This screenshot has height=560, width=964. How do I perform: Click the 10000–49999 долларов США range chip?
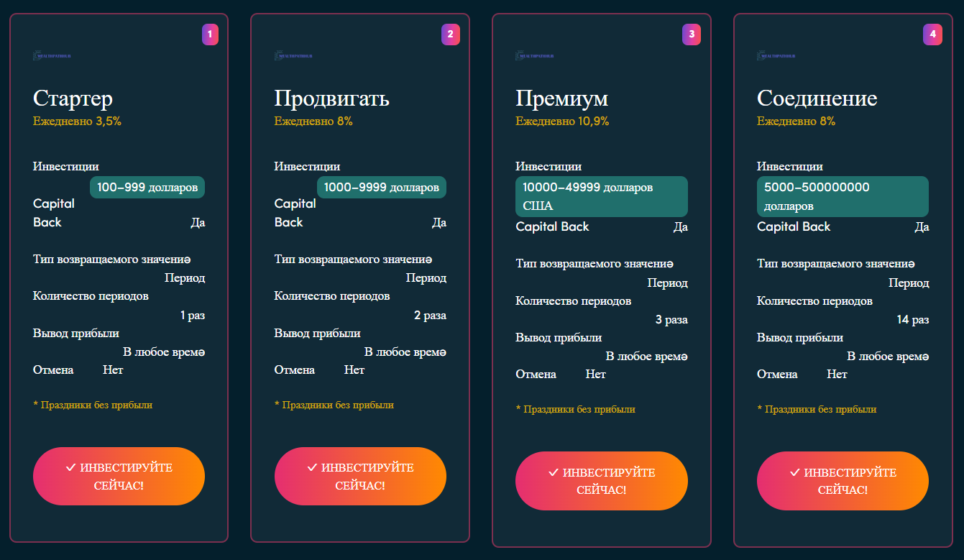[602, 196]
